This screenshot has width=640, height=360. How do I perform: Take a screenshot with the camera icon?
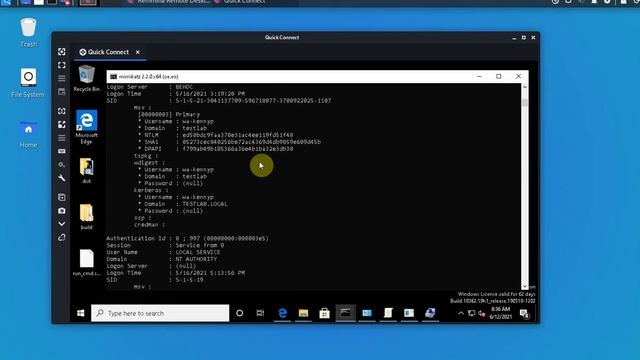tap(62, 211)
